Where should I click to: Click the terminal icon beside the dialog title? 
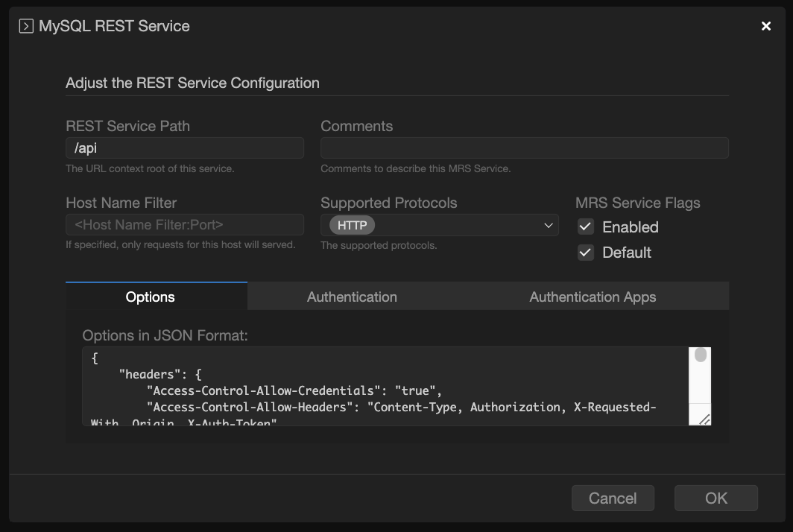point(26,26)
